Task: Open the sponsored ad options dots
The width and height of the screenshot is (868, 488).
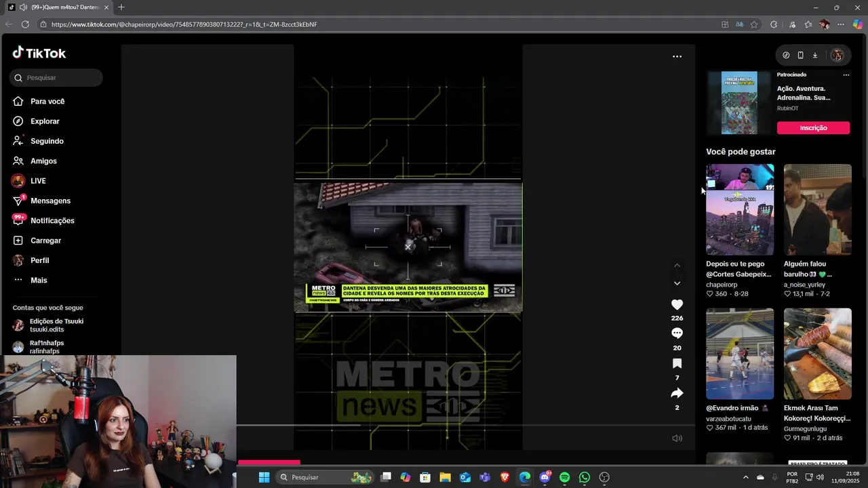Action: (846, 75)
